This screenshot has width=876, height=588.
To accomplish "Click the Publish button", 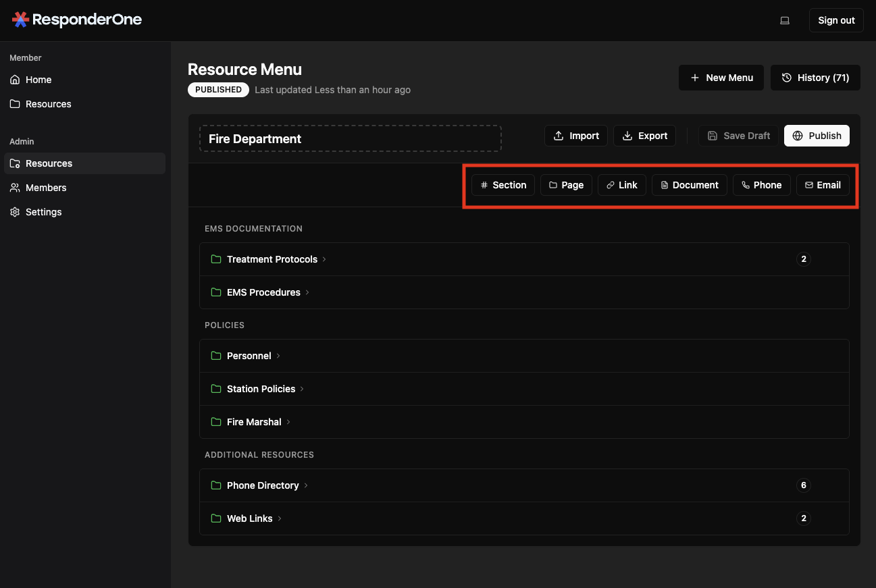I will (817, 136).
